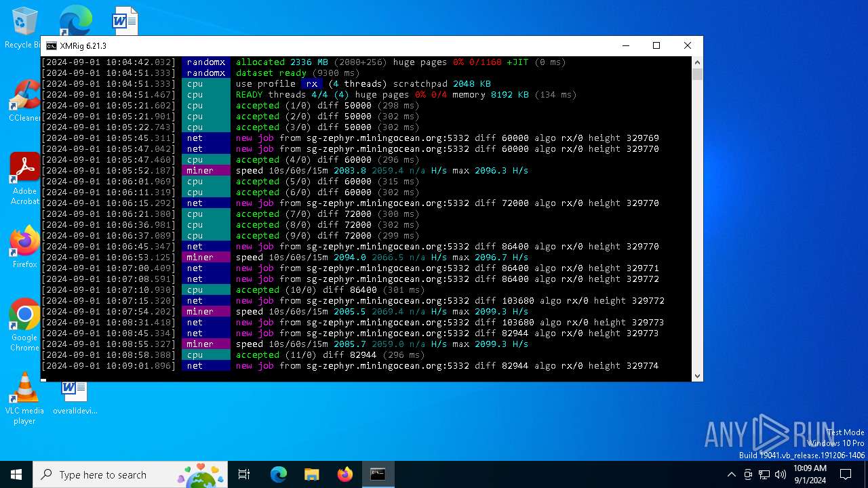Show hidden system tray icons
The height and width of the screenshot is (488, 868).
click(x=731, y=474)
